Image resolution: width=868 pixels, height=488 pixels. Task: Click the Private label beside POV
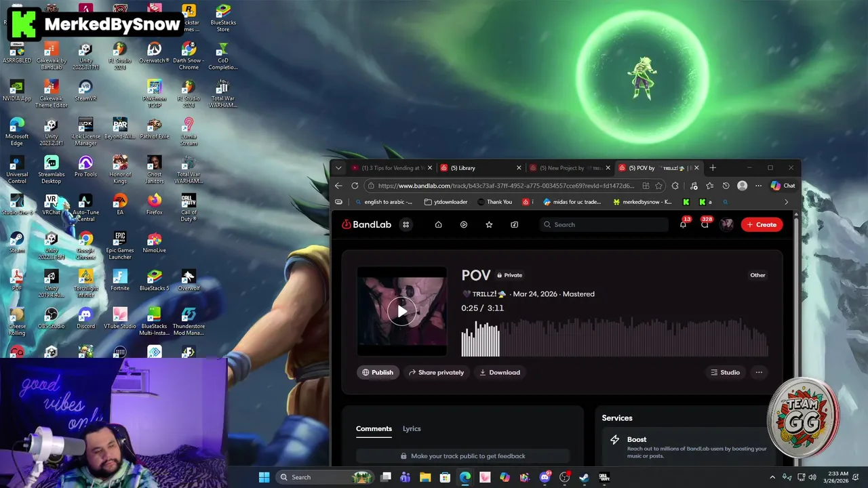pos(509,275)
